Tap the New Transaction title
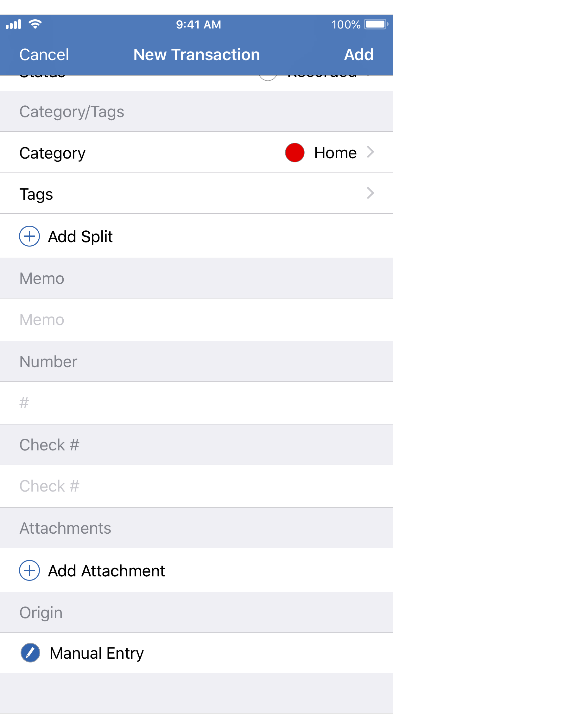The image size is (570, 728). [x=196, y=54]
